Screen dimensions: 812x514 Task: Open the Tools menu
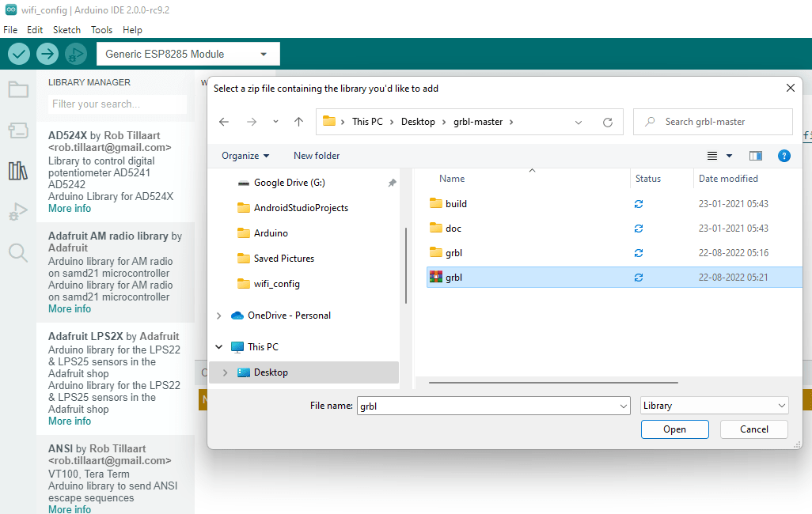(101, 30)
